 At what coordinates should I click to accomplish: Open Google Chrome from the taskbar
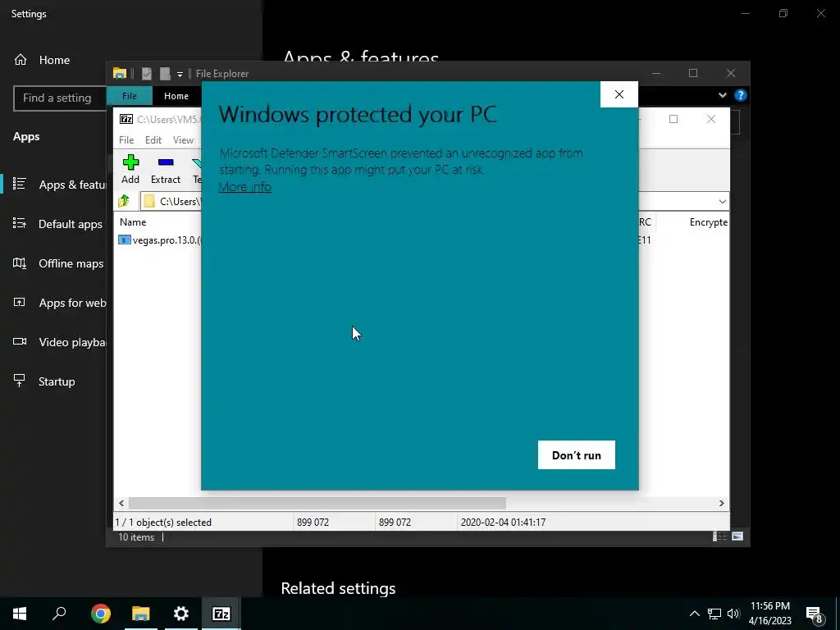[100, 614]
